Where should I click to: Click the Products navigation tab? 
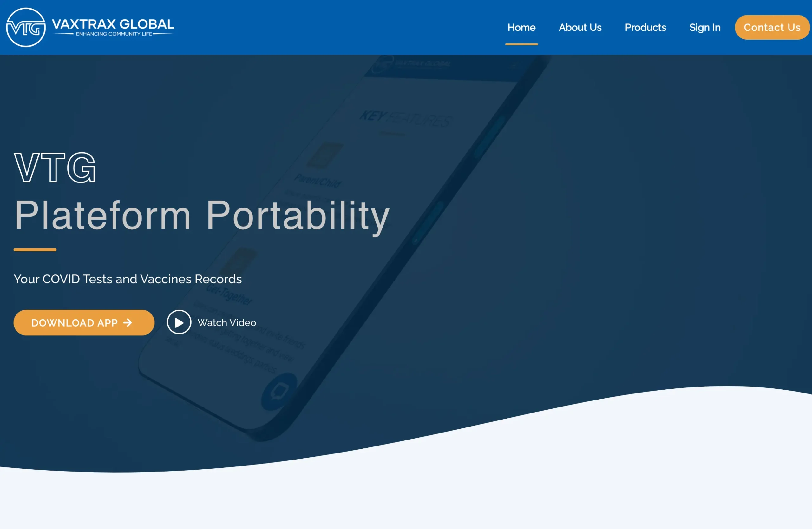click(645, 27)
